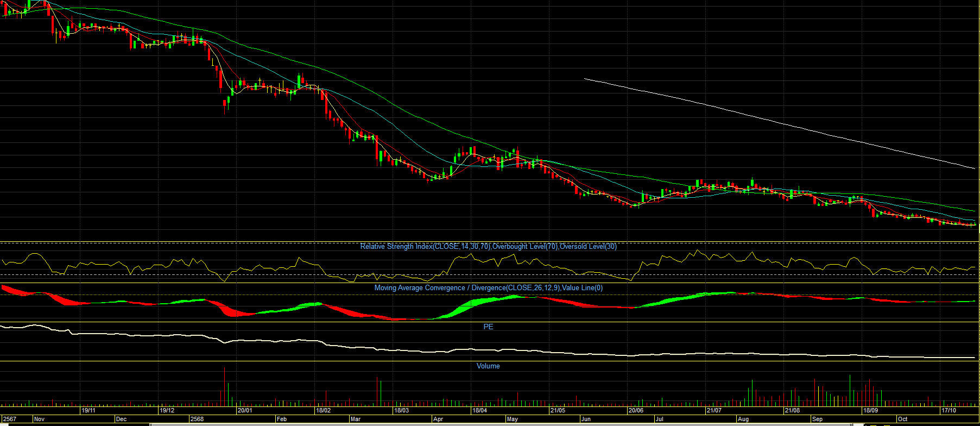Click the 2568 year marker

coord(197,419)
